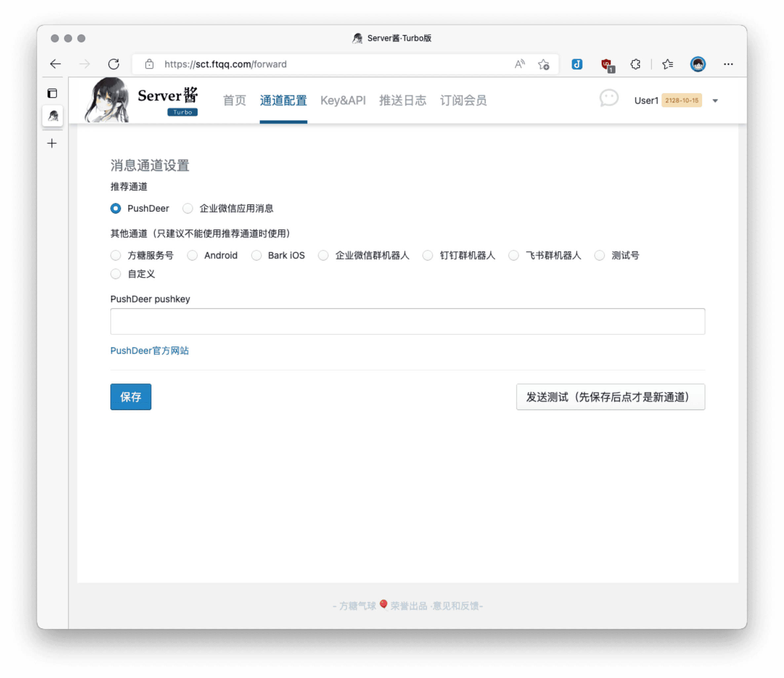Click the browser back arrow
This screenshot has width=784, height=678.
pos(56,64)
